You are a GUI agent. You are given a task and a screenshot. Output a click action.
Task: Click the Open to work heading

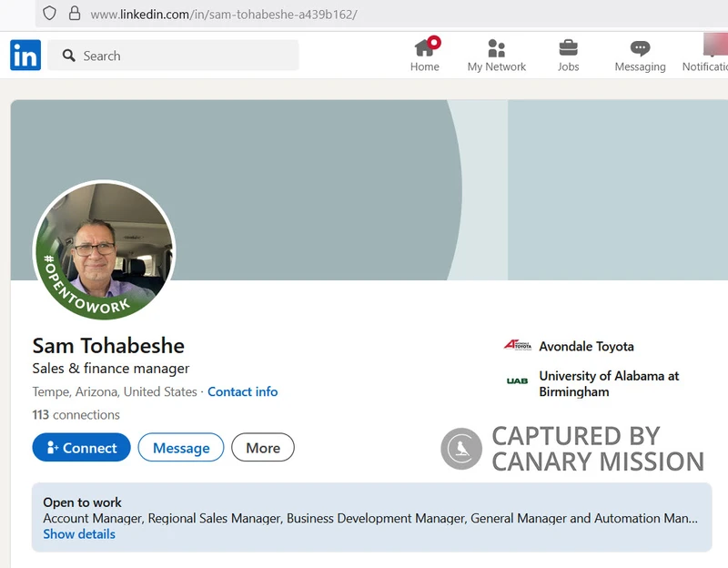82,502
